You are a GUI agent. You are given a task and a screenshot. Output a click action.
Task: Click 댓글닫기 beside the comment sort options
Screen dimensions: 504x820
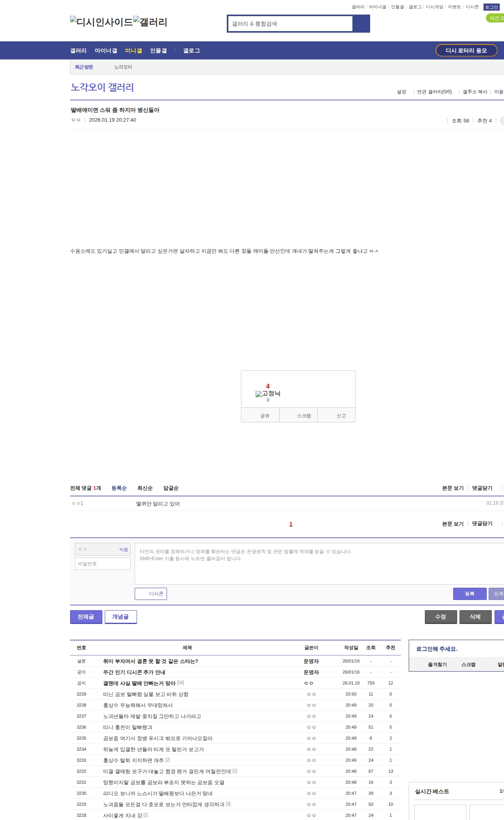point(482,488)
